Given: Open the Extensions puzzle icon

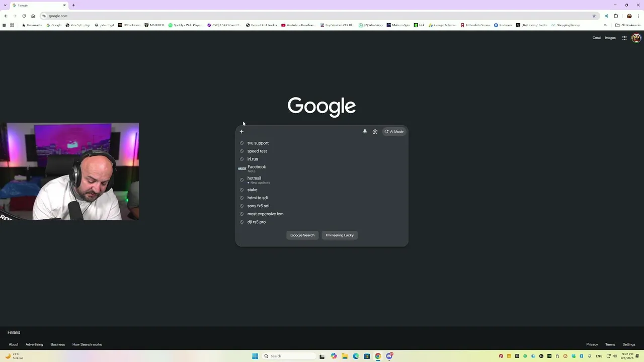Looking at the screenshot, I should (x=616, y=16).
